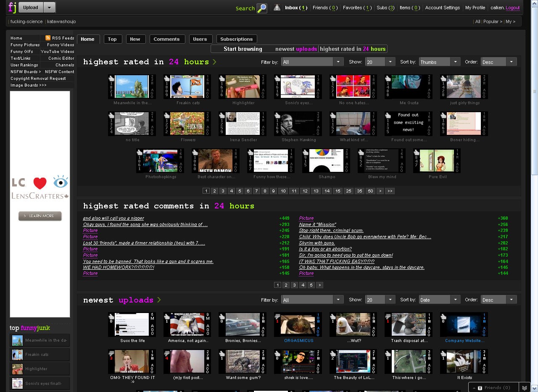Click the search magnifying glass icon
The width and height of the screenshot is (538, 392).
pyautogui.click(x=261, y=8)
